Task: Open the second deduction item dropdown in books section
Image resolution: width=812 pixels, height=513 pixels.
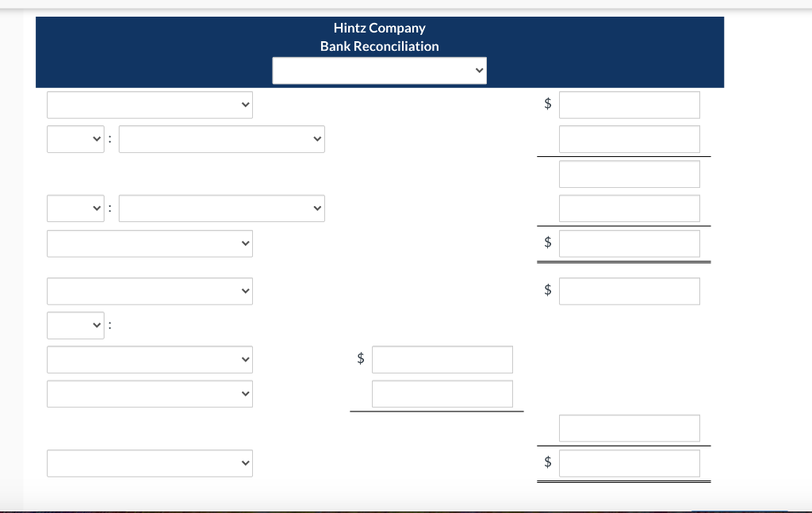Action: pyautogui.click(x=149, y=393)
